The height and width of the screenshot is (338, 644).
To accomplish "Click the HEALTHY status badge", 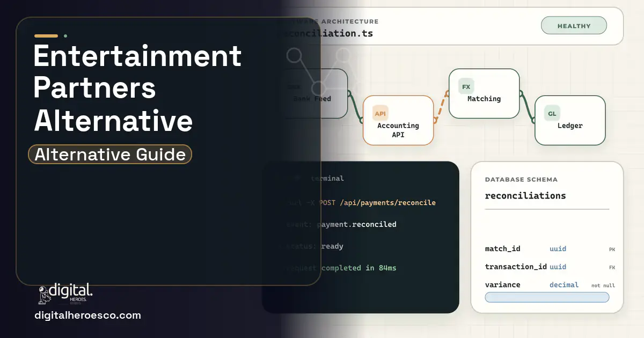I will click(574, 26).
